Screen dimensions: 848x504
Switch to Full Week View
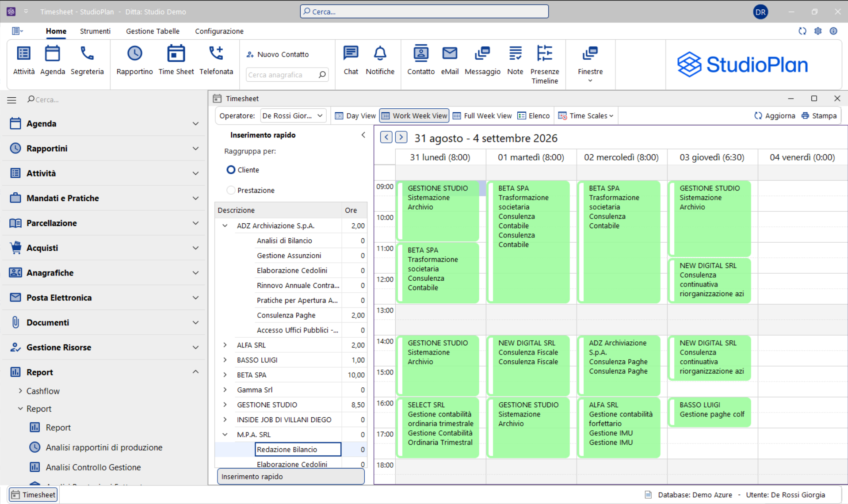click(482, 116)
